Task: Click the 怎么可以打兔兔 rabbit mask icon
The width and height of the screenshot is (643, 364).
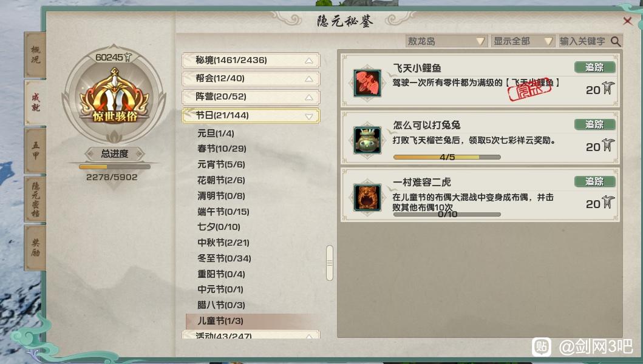Action: [x=367, y=140]
